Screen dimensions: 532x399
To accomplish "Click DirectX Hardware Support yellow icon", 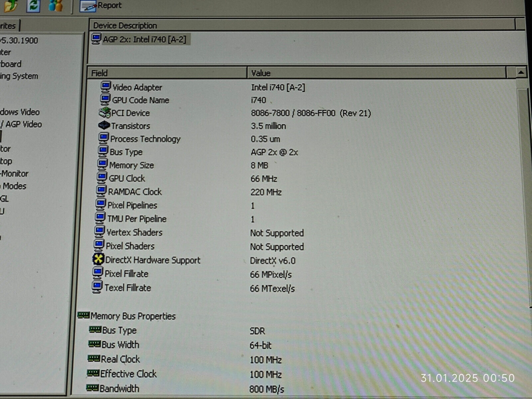I will pos(98,259).
